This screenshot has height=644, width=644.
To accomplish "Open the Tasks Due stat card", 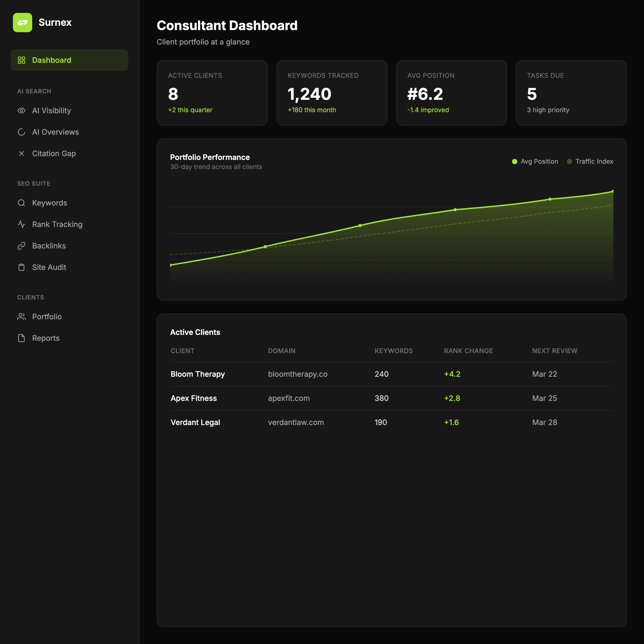I will (x=571, y=93).
